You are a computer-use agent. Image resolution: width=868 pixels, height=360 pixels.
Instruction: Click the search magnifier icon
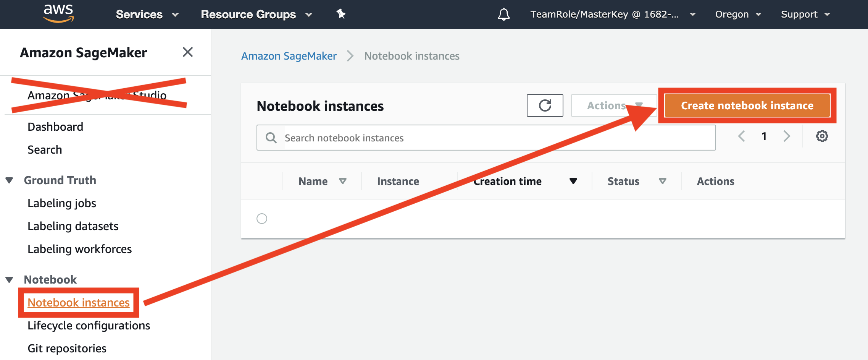click(271, 138)
